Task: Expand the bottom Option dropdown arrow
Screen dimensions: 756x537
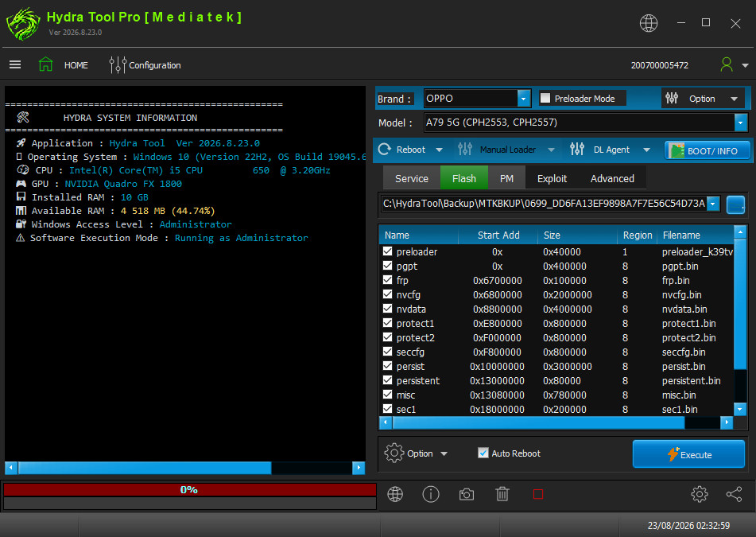Action: pos(444,453)
